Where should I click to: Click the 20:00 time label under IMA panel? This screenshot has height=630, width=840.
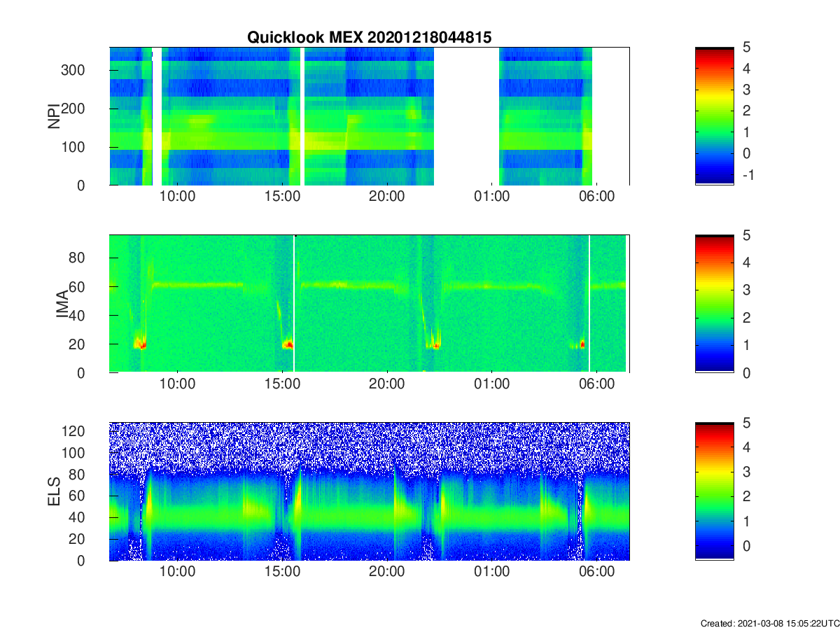[386, 384]
